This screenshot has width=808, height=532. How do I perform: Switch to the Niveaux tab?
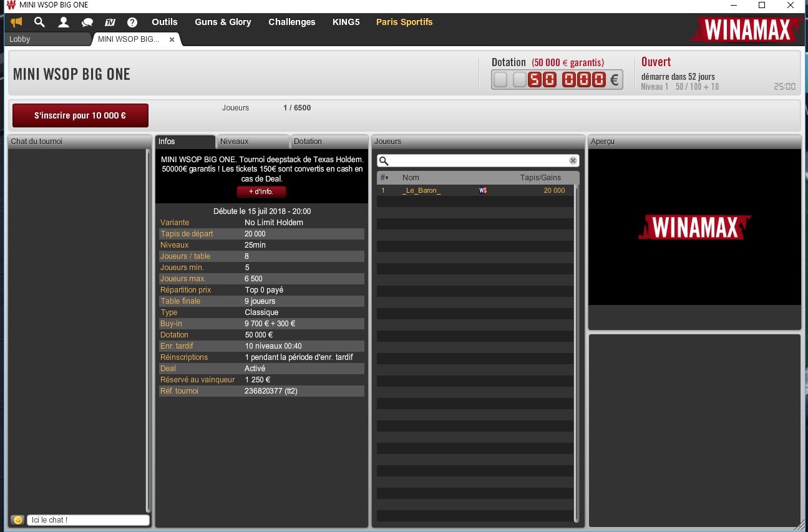click(x=253, y=142)
